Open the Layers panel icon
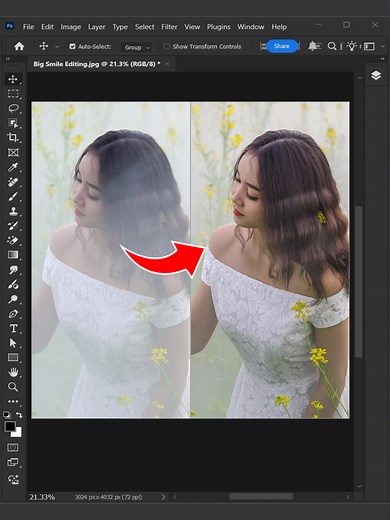Image resolution: width=390 pixels, height=520 pixels. coord(376,76)
